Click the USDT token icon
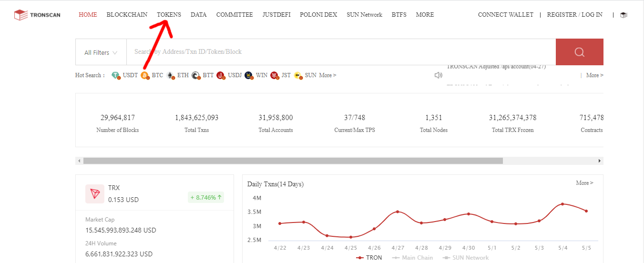The height and width of the screenshot is (263, 644). click(x=116, y=75)
